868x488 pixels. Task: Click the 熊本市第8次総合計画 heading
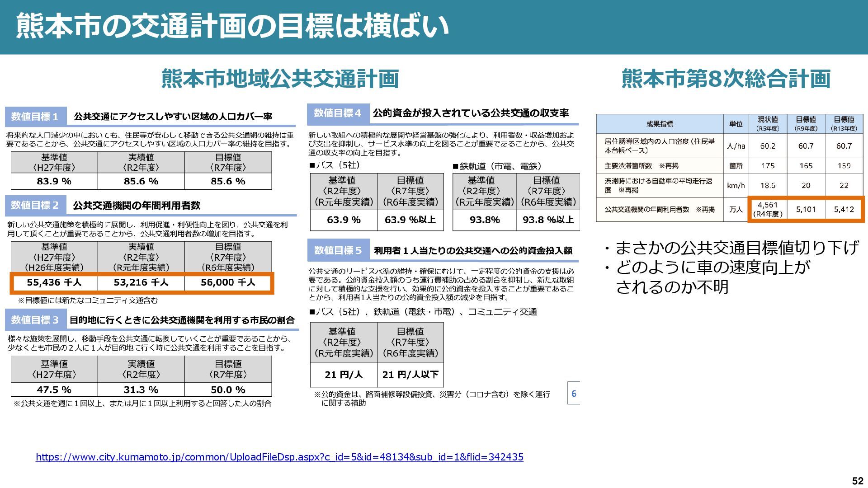[x=726, y=79]
